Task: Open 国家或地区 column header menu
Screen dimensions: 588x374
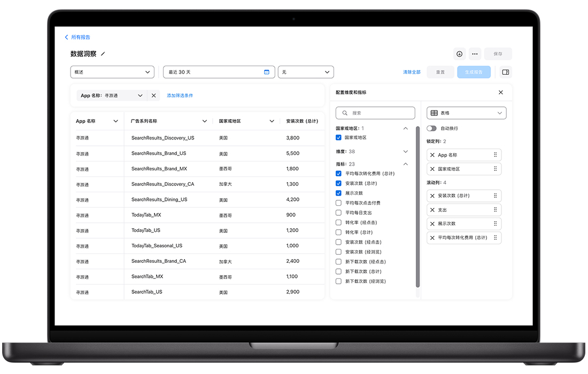Action: 272,121
